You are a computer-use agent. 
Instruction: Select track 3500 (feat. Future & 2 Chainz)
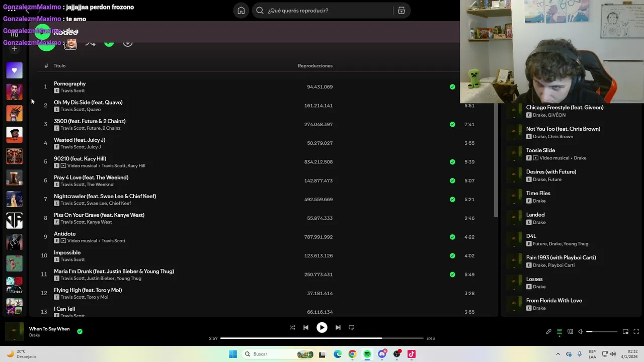pos(90,121)
